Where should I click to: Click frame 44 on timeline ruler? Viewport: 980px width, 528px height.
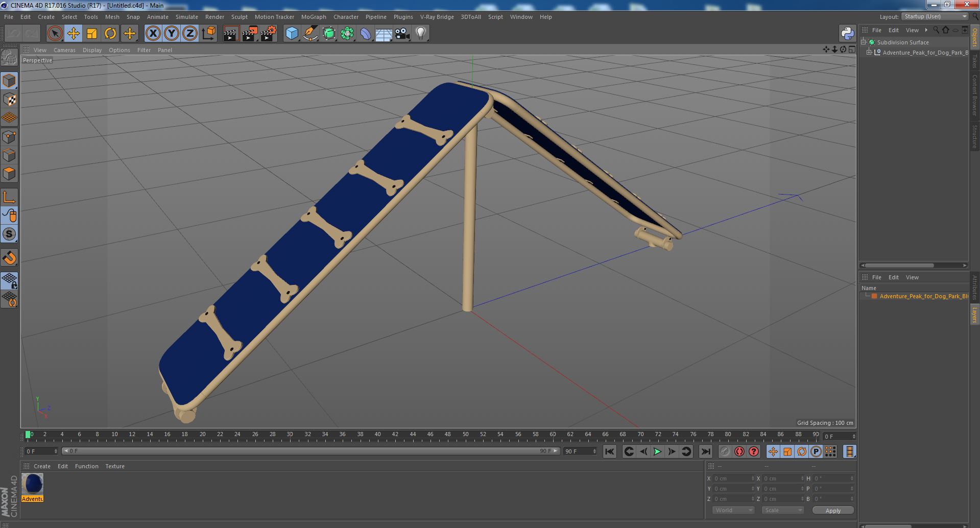coord(413,434)
